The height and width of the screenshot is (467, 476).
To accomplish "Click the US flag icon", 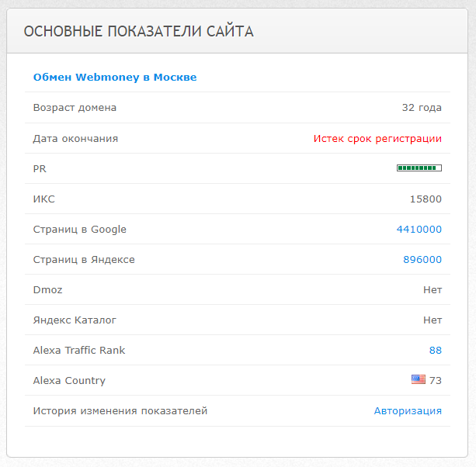I will (x=419, y=379).
